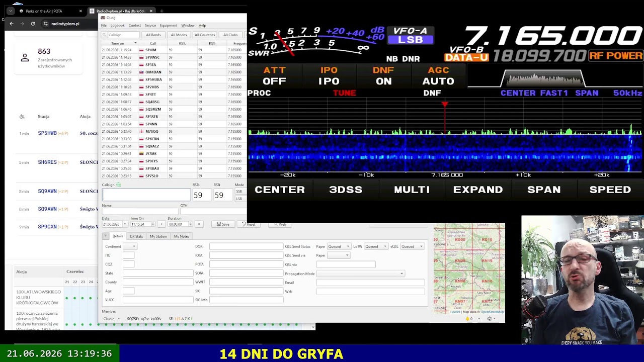The image size is (644, 362).
Task: Open the All Modes filter
Action: (179, 35)
